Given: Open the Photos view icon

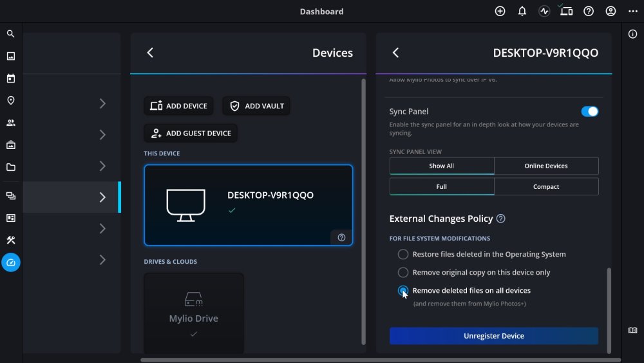Looking at the screenshot, I should tap(11, 56).
